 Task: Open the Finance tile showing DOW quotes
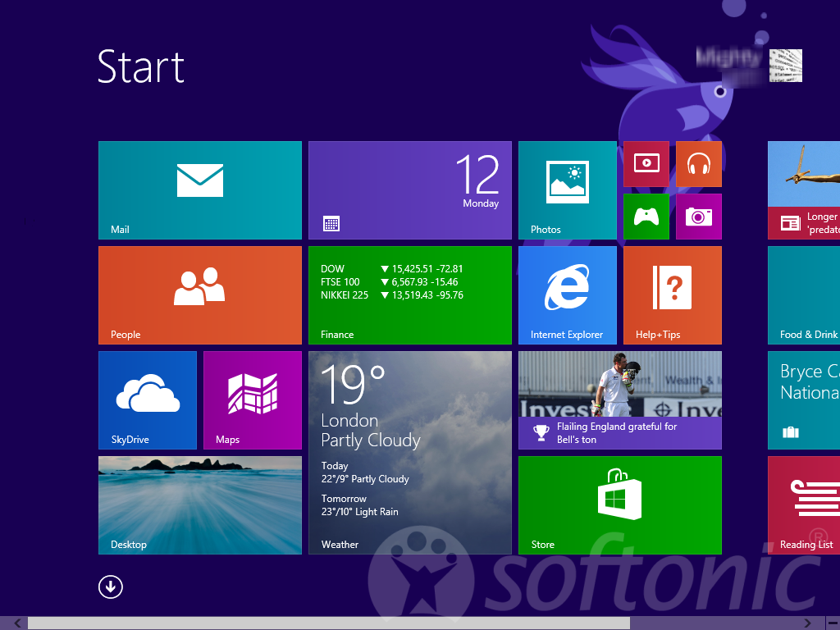(409, 294)
